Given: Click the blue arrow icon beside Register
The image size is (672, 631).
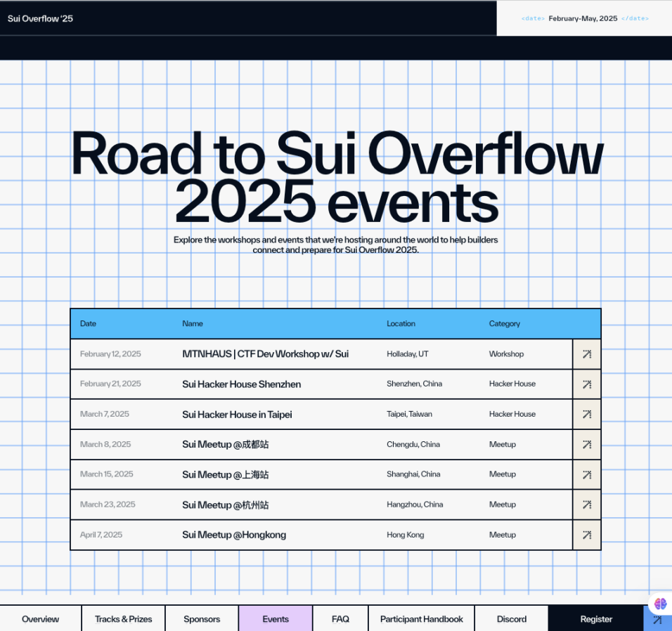Looking at the screenshot, I should (x=657, y=619).
